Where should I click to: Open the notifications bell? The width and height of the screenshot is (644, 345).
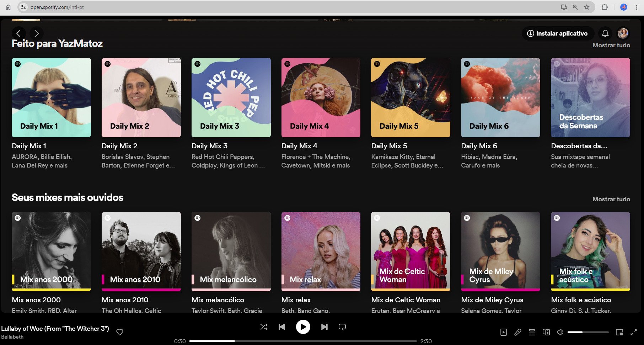[x=605, y=33]
